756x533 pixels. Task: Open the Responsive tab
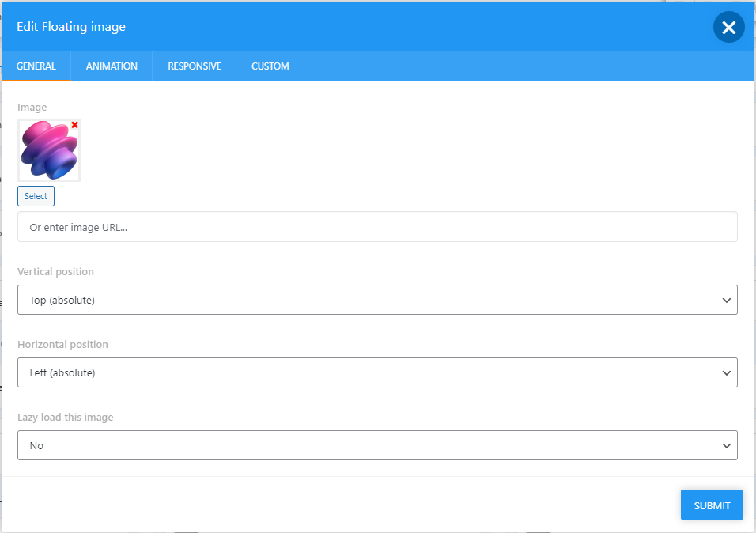pyautogui.click(x=195, y=66)
